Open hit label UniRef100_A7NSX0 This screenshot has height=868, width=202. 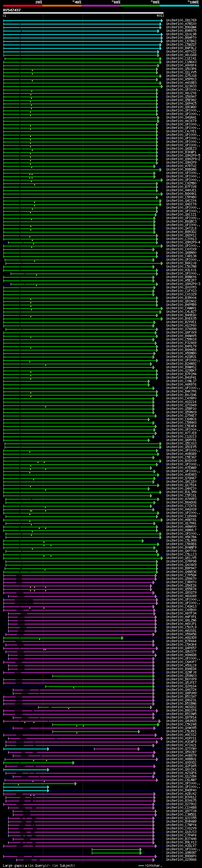click(181, 24)
